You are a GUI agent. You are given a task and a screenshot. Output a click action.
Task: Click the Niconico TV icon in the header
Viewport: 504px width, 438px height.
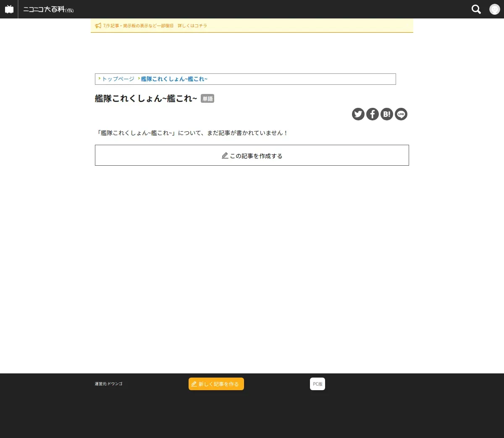(9, 9)
